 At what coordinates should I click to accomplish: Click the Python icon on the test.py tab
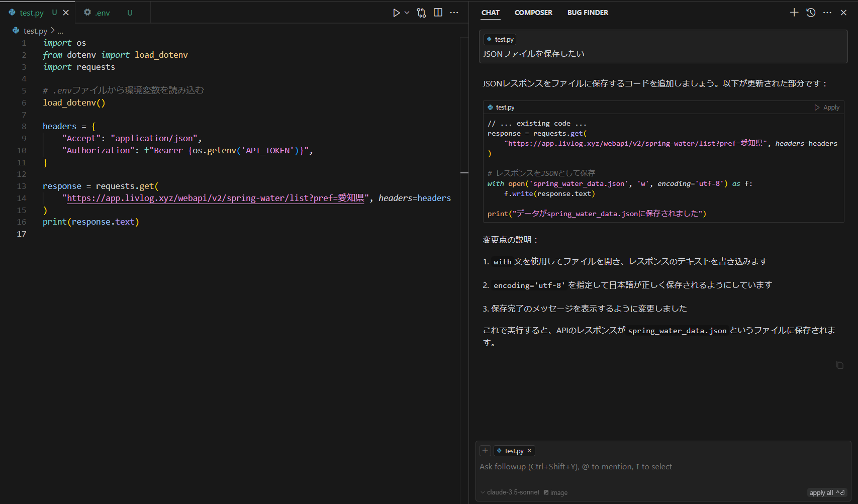12,13
